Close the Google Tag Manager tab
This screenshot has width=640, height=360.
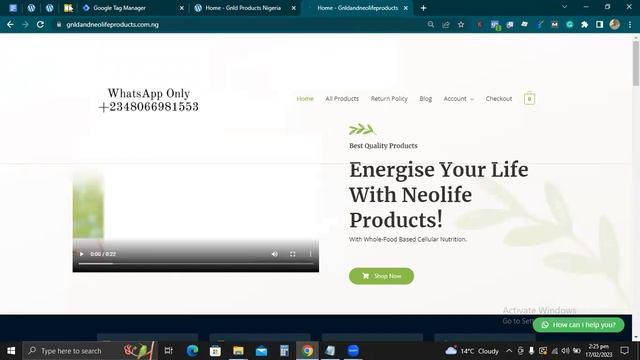pyautogui.click(x=182, y=8)
